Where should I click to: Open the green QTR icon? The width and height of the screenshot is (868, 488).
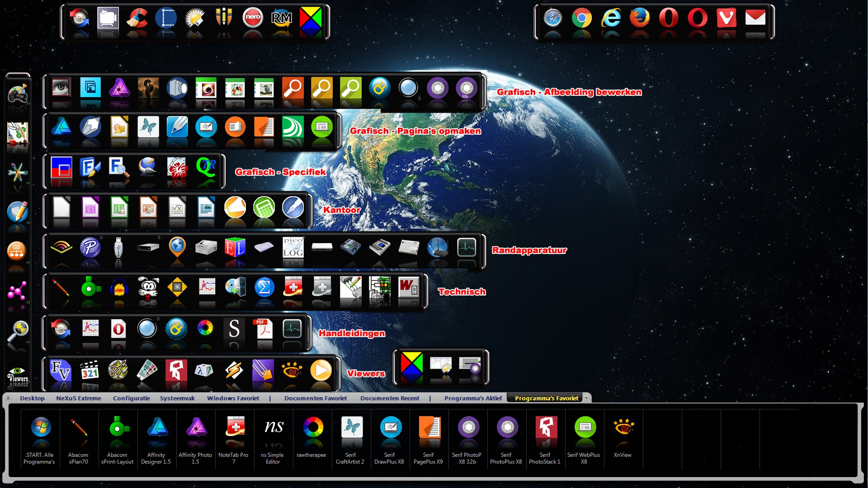206,167
